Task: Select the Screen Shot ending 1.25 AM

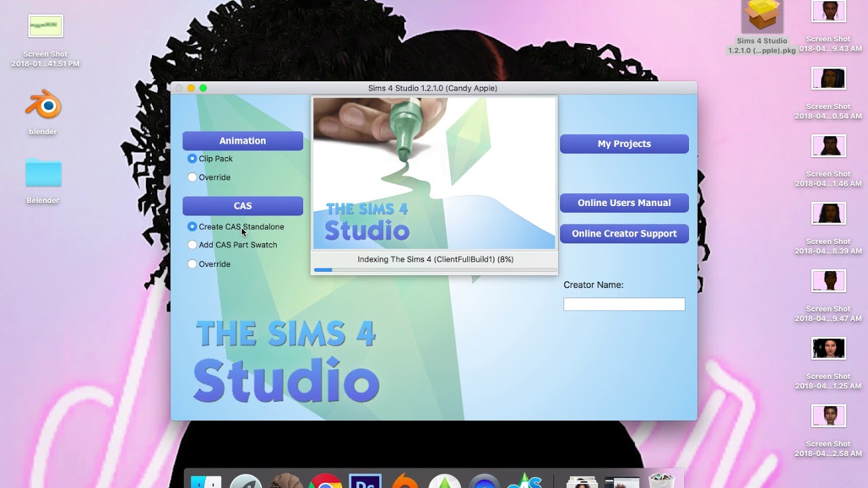Action: 829,348
